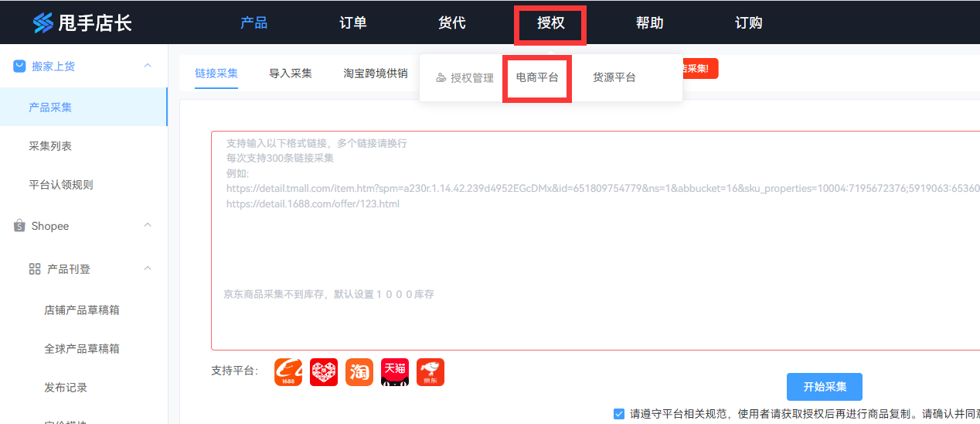Select 货源平台 in the 授权 dropdown
The width and height of the screenshot is (980, 424).
coord(614,77)
